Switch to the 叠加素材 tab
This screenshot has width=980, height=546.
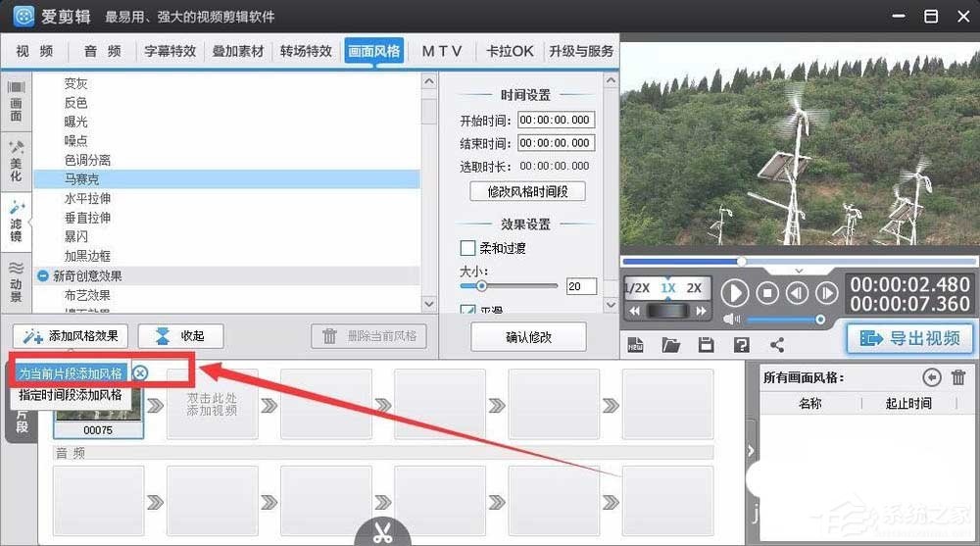(x=237, y=51)
